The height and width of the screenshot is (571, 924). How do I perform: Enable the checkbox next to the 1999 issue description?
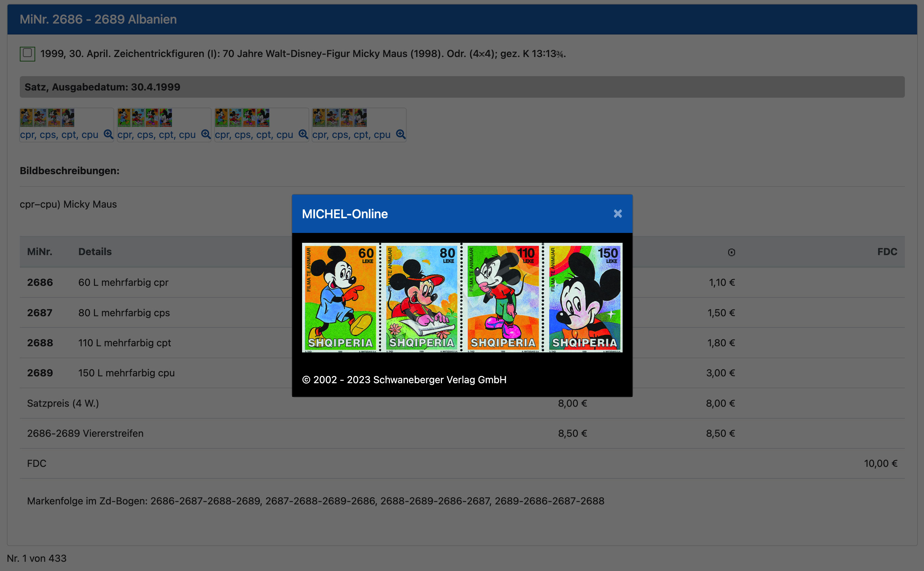27,53
